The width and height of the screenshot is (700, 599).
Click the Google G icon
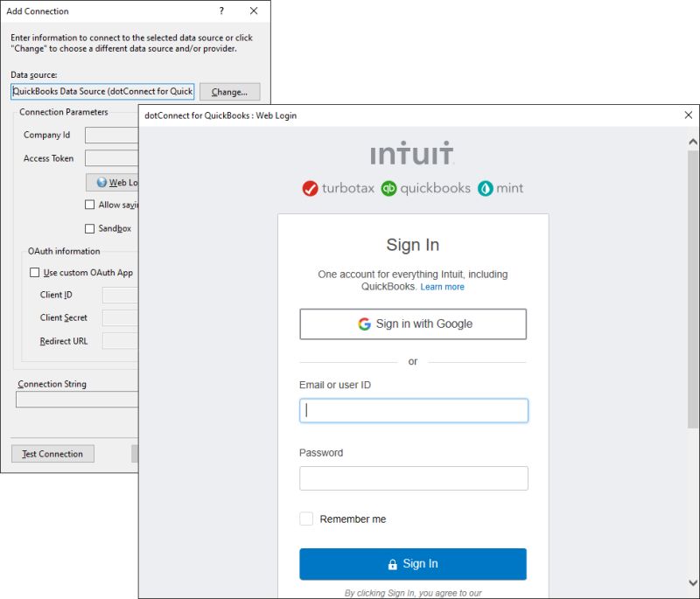(363, 324)
